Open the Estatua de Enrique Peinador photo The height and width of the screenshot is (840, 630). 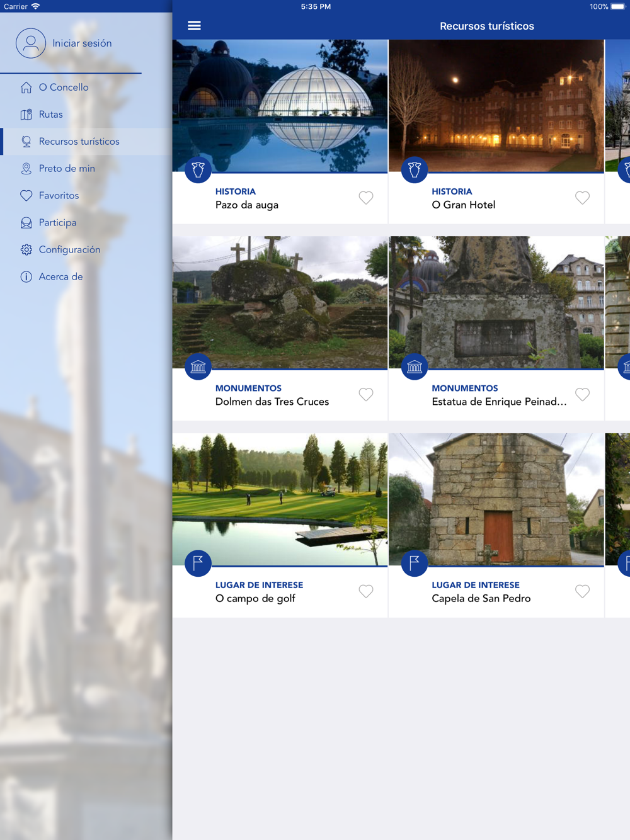(x=496, y=302)
